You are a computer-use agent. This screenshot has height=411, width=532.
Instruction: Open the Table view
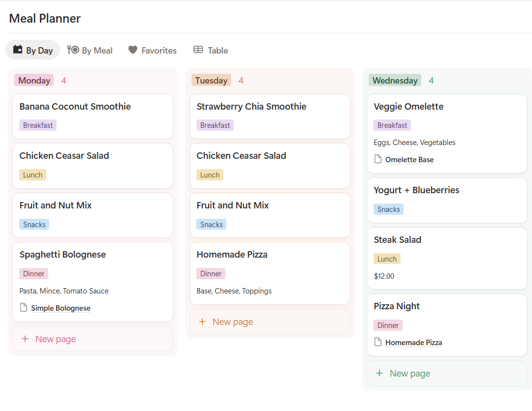tap(210, 50)
